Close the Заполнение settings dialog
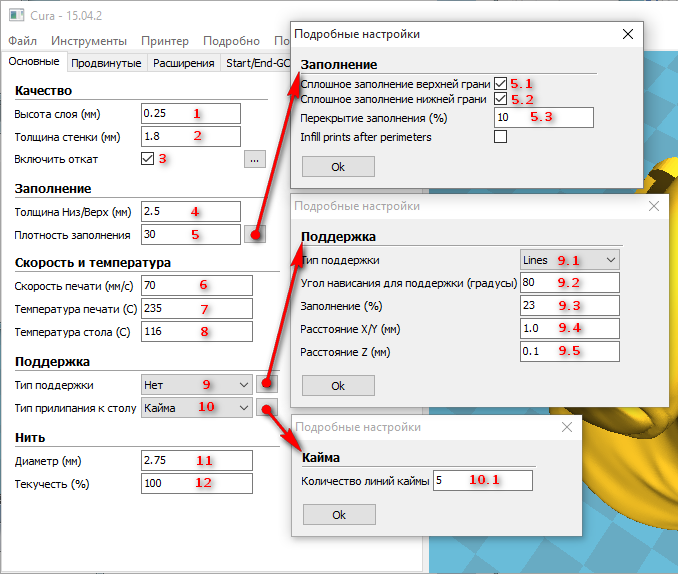678x574 pixels. [628, 34]
